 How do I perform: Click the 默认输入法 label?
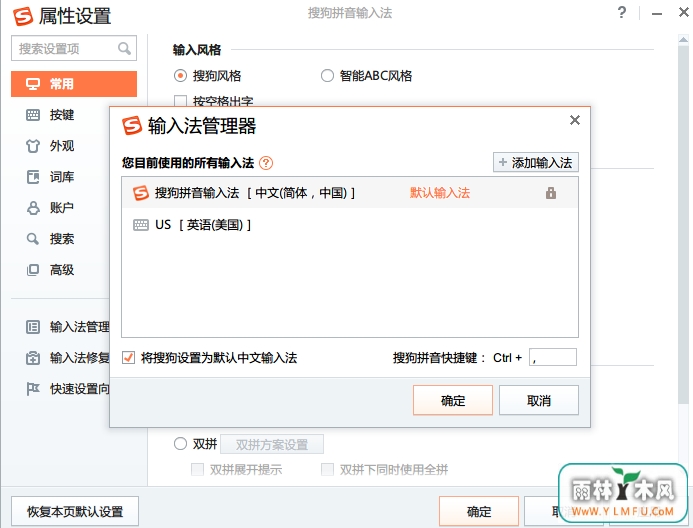tap(440, 193)
